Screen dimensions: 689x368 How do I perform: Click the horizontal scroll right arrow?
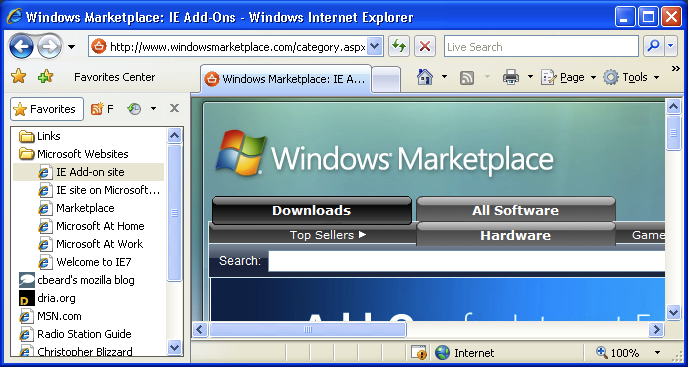coord(656,329)
